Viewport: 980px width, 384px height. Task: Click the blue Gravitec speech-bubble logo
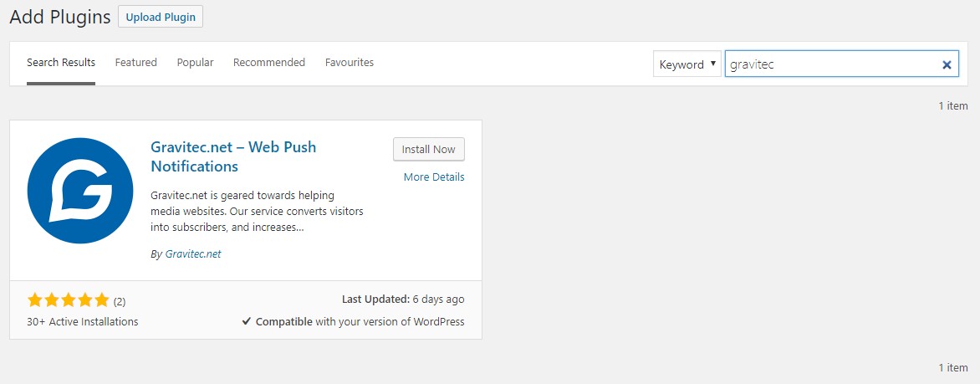(x=80, y=191)
